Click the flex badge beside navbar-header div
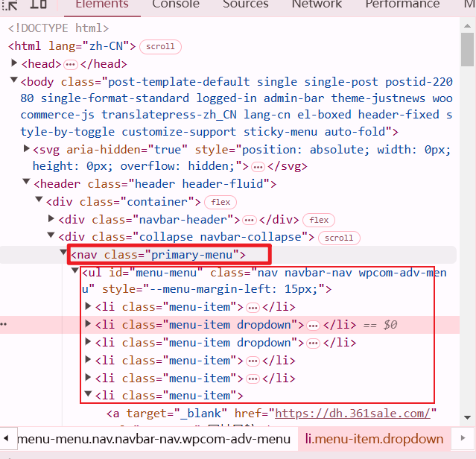The height and width of the screenshot is (459, 476). click(x=320, y=220)
